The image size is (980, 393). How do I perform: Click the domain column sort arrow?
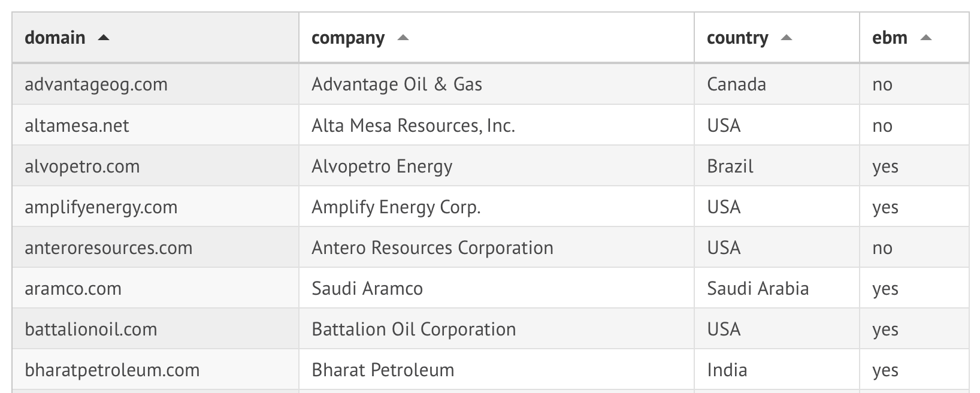point(104,38)
